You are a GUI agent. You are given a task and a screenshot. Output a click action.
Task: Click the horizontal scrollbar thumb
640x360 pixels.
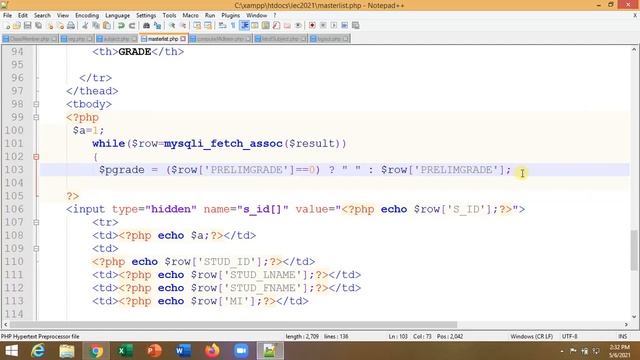point(233,325)
